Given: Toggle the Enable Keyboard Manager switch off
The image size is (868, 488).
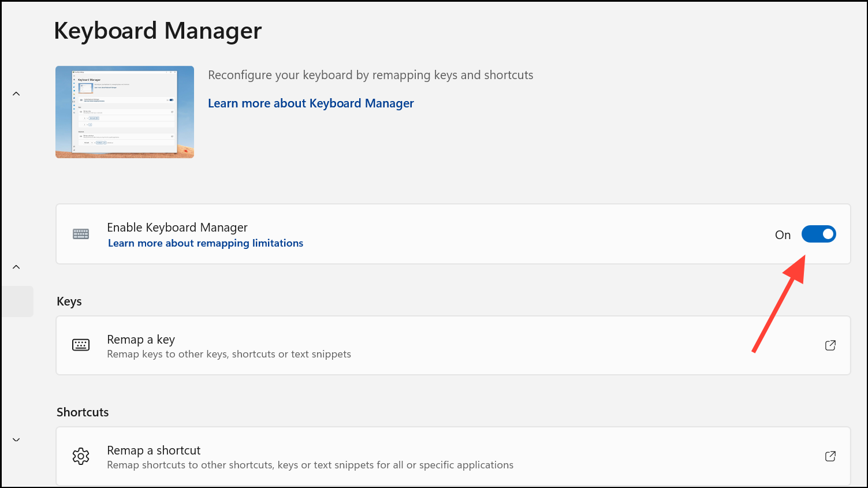Looking at the screenshot, I should click(x=818, y=234).
